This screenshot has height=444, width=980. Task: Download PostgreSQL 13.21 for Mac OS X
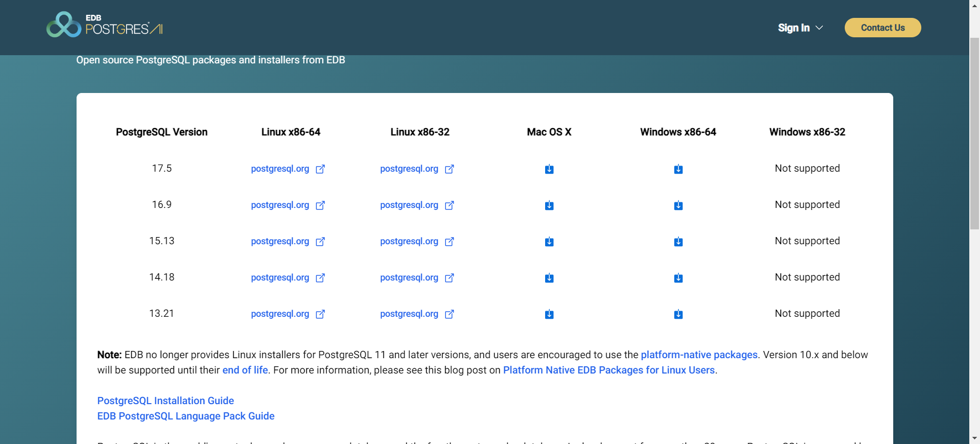point(549,314)
